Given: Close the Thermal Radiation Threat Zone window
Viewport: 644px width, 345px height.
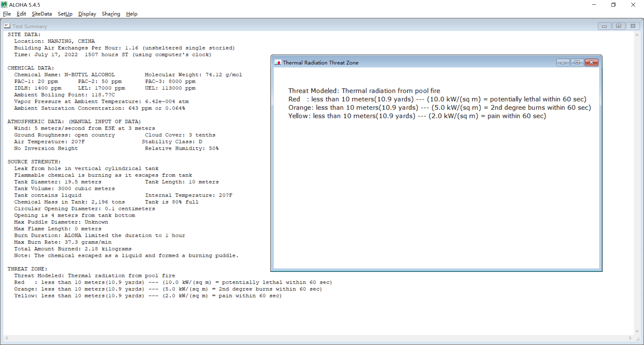Looking at the screenshot, I should pos(591,62).
